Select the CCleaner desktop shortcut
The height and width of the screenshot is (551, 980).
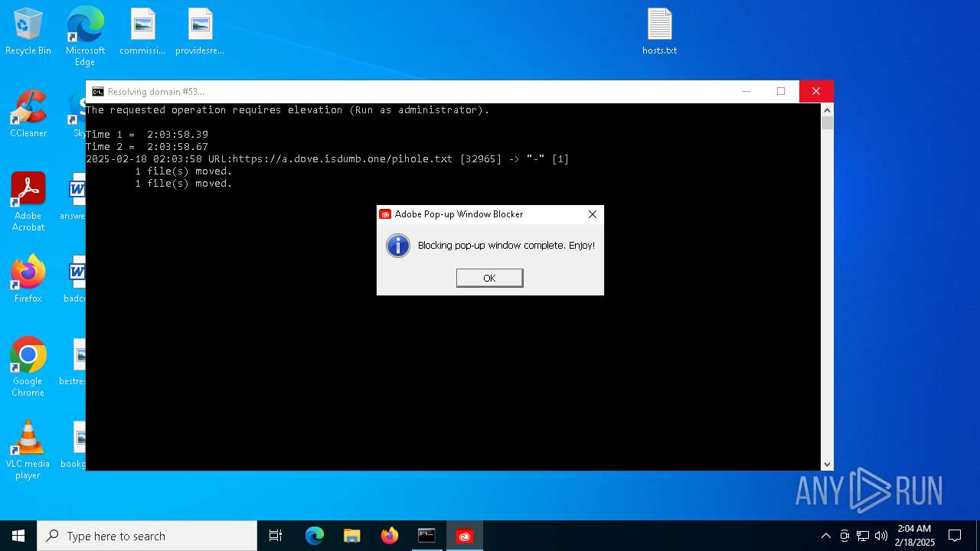click(x=28, y=115)
